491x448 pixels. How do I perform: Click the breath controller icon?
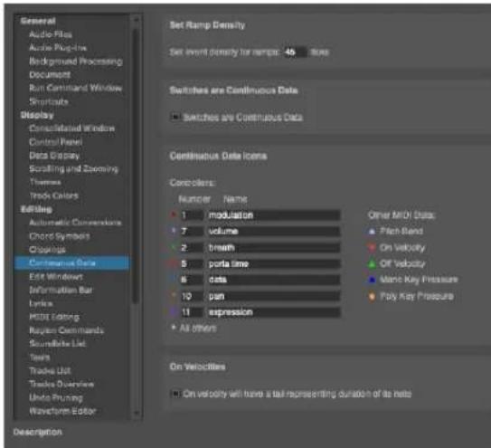coord(174,247)
